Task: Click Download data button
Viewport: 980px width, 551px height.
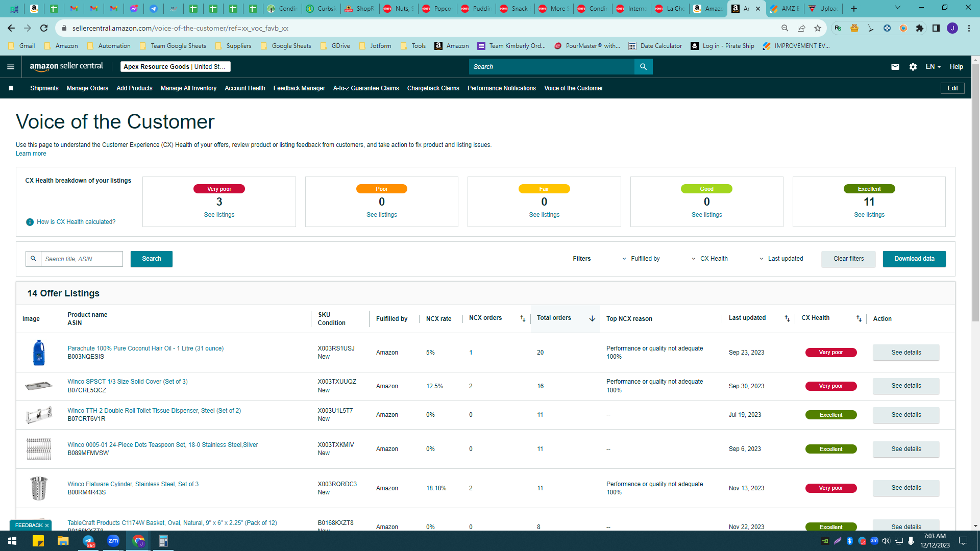Action: 914,259
